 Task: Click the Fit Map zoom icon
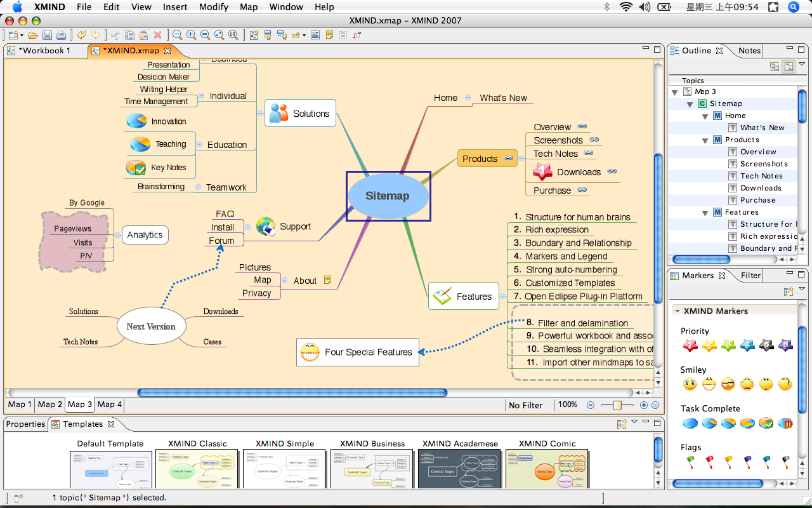(219, 36)
